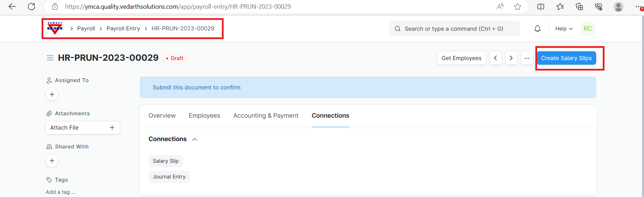Screen dimensions: 644x197
Task: Refresh the browser page
Action: pyautogui.click(x=31, y=7)
